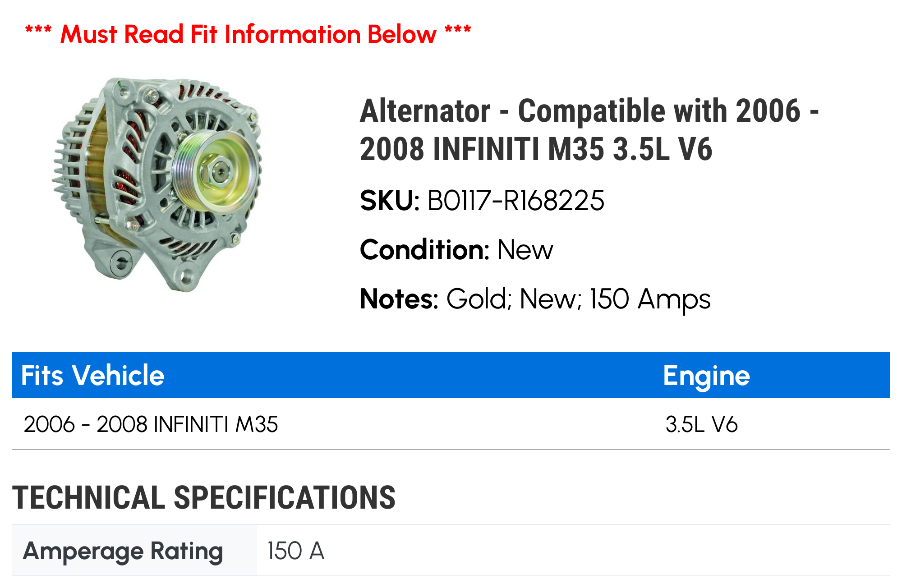The image size is (902, 588).
Task: Click the asterisks after the red notice
Action: (x=458, y=31)
